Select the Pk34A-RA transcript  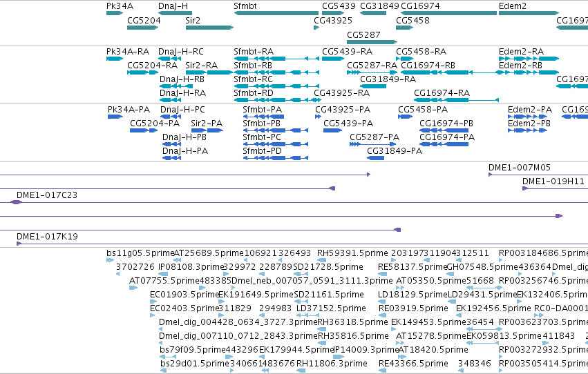pos(115,59)
